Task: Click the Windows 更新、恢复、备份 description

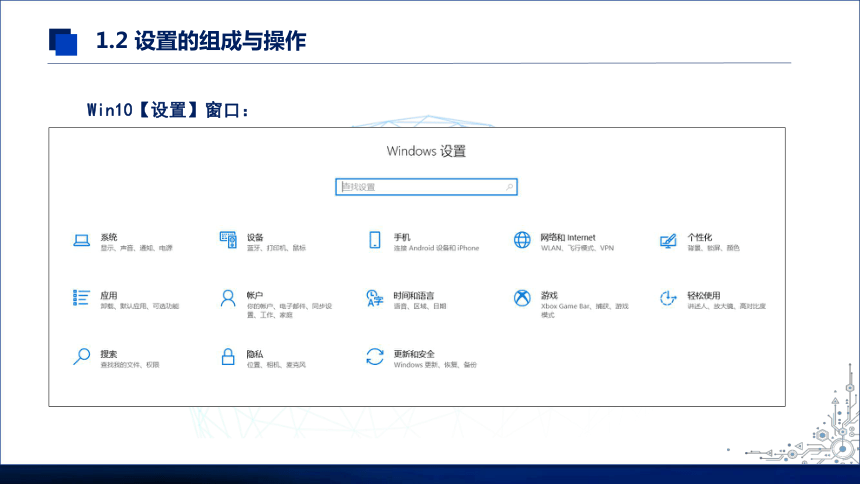Action: click(435, 365)
